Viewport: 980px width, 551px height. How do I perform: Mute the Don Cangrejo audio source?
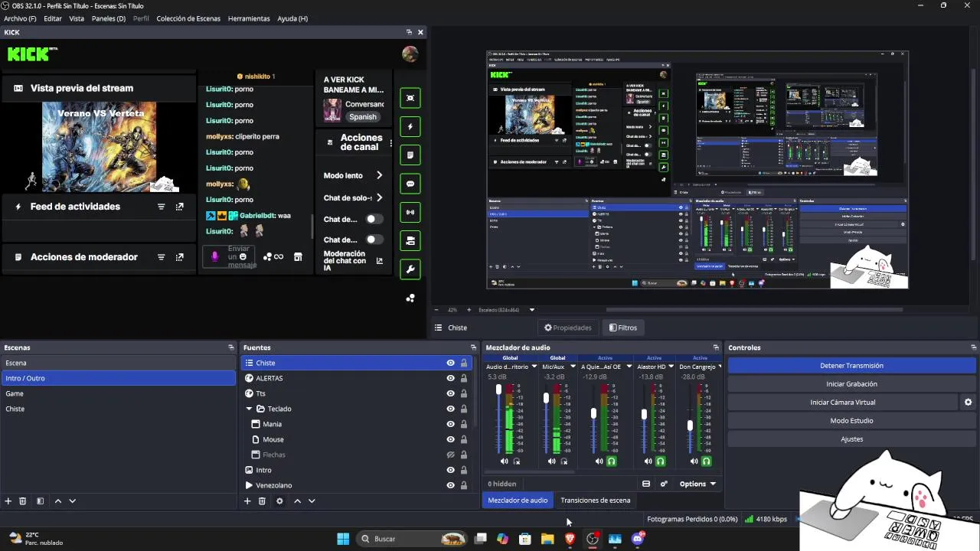[694, 461]
